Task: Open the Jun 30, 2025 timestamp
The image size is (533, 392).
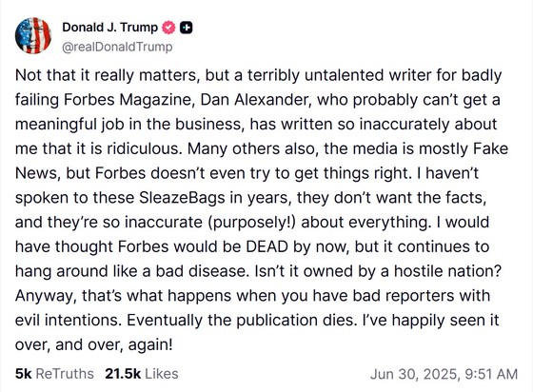Action: click(x=415, y=374)
